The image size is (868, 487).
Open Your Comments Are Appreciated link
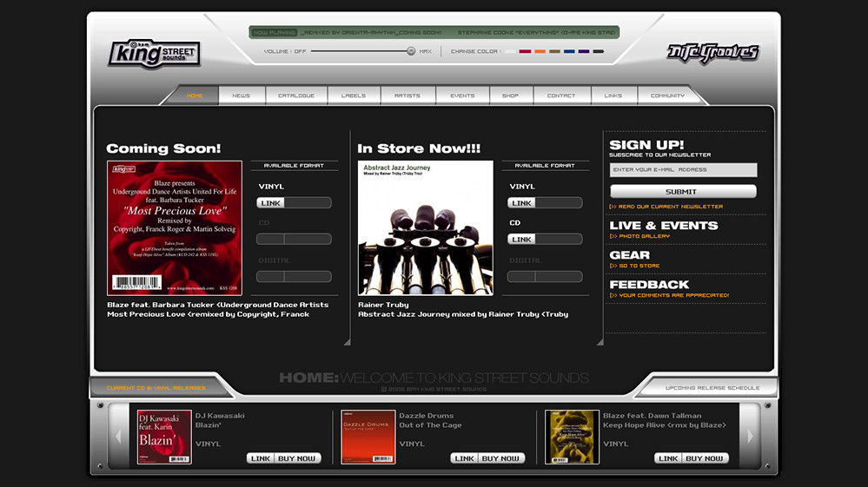coord(669,295)
